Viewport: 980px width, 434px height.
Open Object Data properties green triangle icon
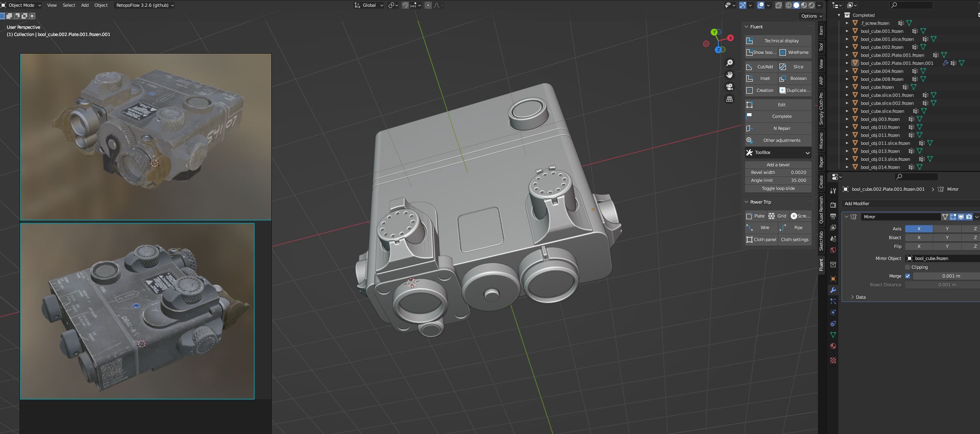833,335
